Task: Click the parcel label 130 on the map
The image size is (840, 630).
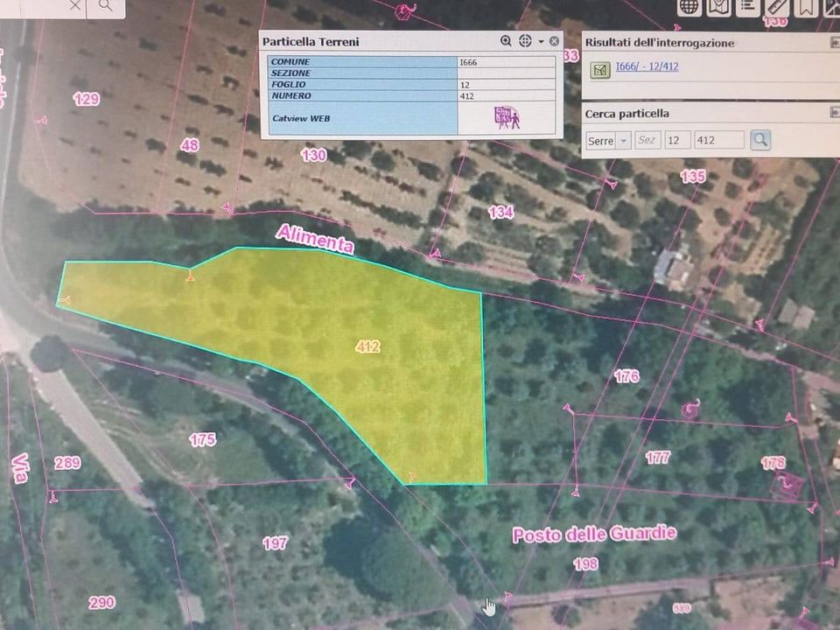Action: (313, 156)
